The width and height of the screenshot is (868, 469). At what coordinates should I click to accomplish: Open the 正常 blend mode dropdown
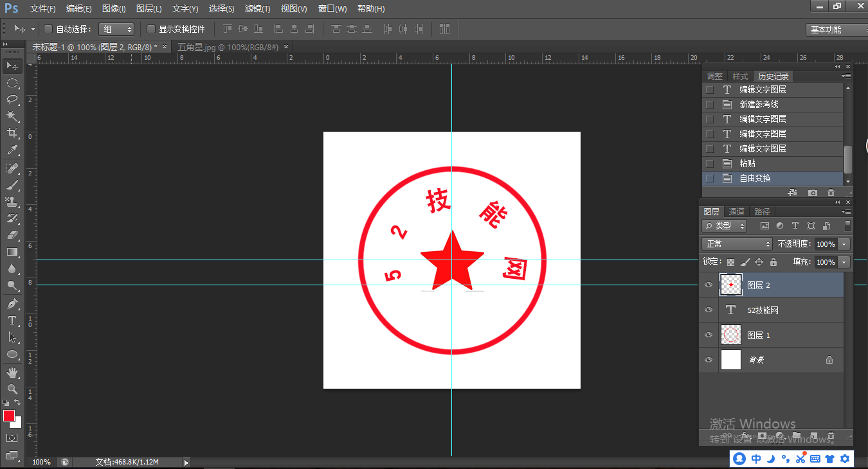pos(737,244)
